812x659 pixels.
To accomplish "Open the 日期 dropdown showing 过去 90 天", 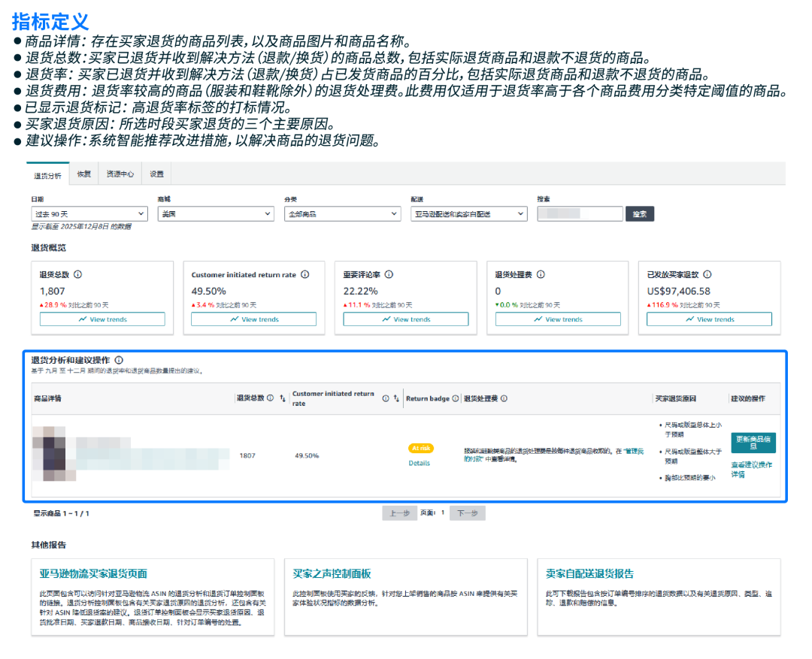I will (x=88, y=214).
